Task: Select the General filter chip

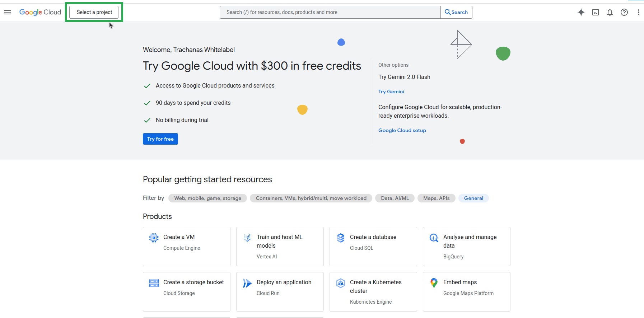Action: (x=473, y=198)
